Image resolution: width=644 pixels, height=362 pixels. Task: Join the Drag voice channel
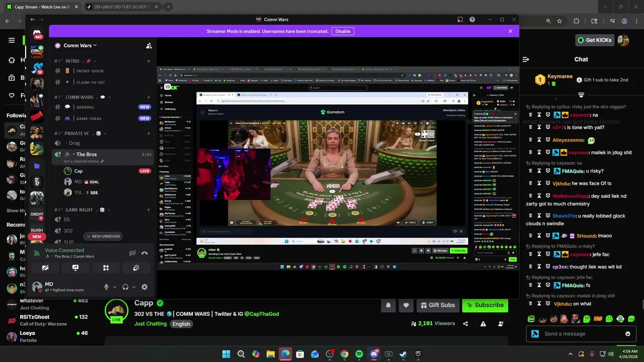103,143
